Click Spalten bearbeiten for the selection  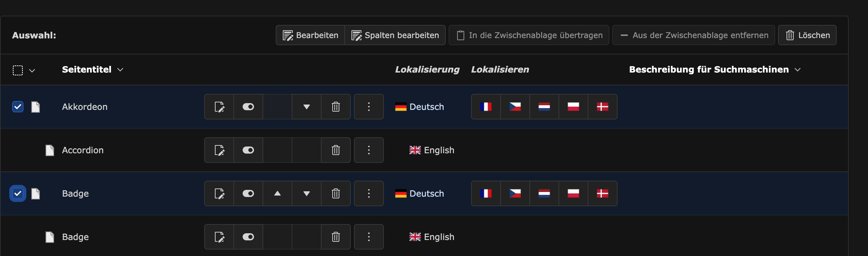tap(395, 35)
